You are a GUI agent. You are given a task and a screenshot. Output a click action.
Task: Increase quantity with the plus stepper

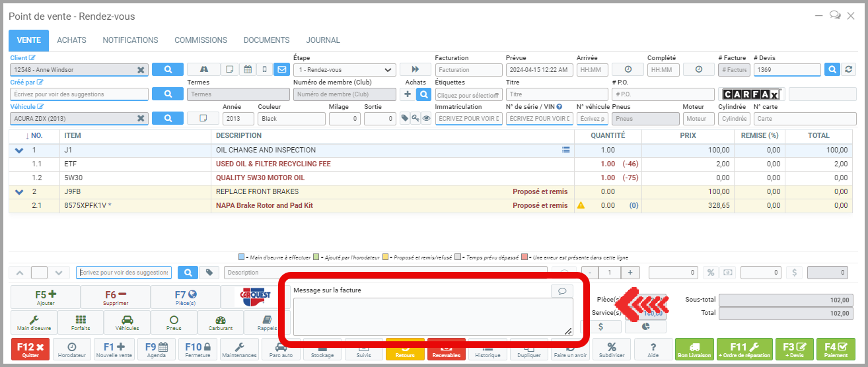click(x=630, y=273)
